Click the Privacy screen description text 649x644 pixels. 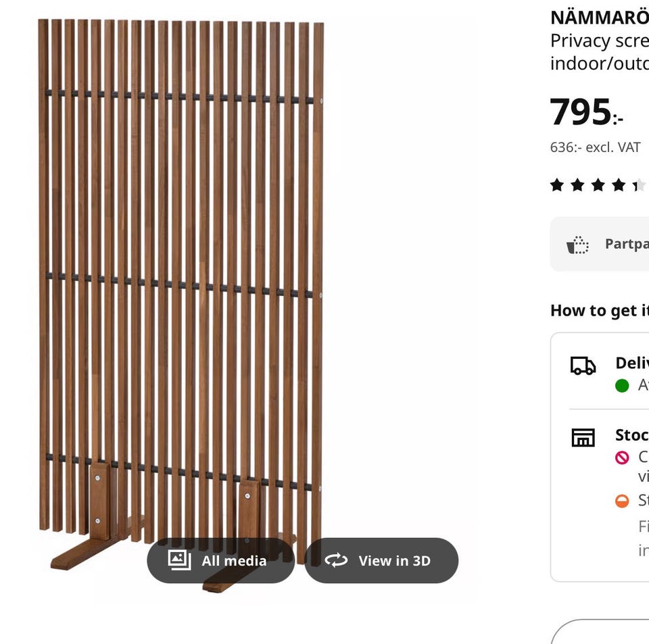point(599,41)
